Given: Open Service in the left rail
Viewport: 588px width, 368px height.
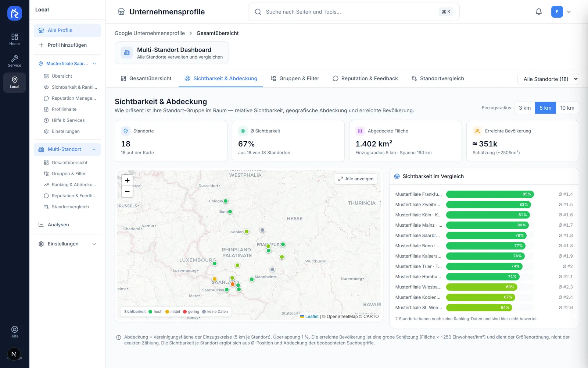Looking at the screenshot, I should tap(15, 61).
